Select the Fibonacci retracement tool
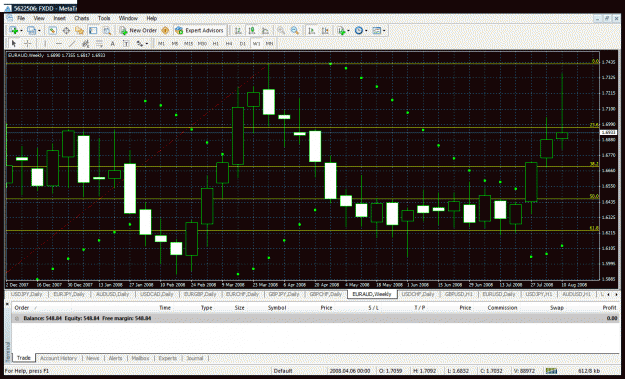This screenshot has height=379, width=625. point(99,43)
